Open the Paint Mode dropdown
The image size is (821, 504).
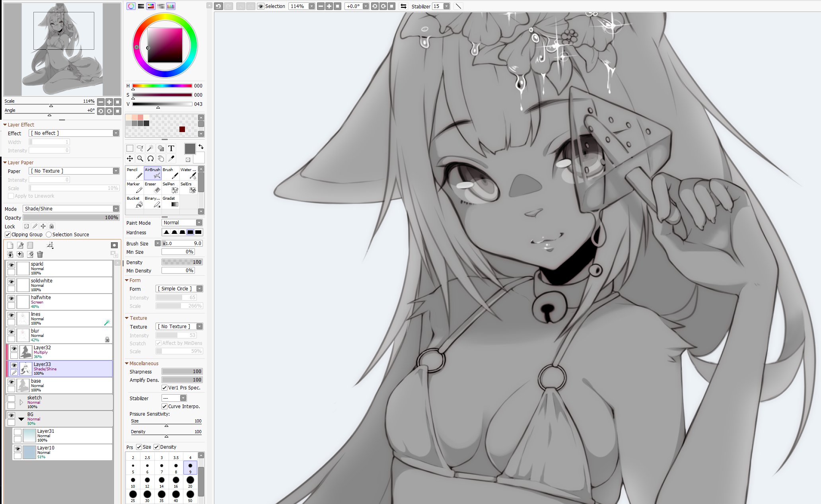click(x=182, y=223)
